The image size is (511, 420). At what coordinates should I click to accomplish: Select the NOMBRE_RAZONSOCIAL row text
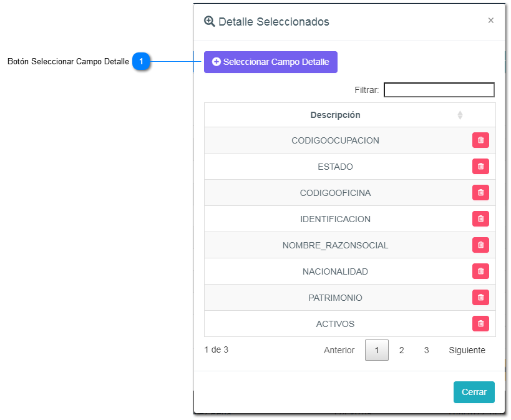[x=335, y=245]
